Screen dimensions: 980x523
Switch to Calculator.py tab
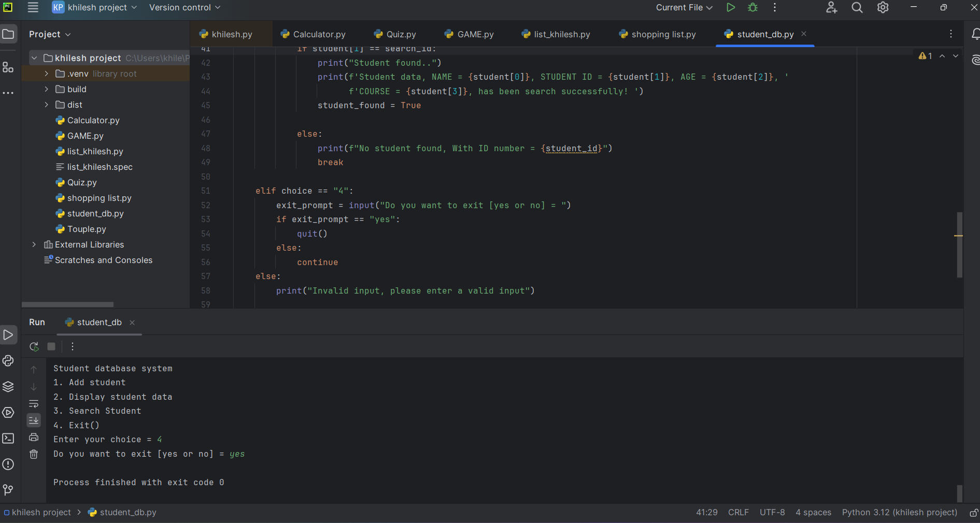click(314, 34)
